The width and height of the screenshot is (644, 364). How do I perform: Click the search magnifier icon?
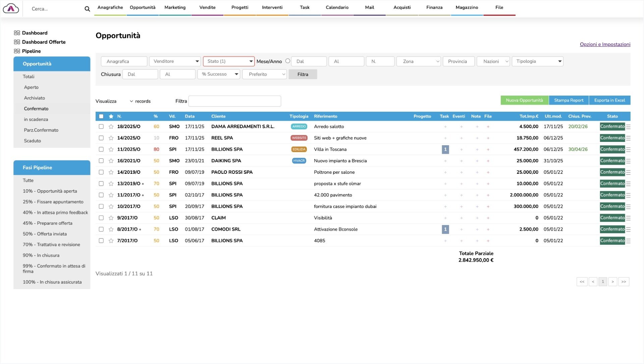pos(87,9)
